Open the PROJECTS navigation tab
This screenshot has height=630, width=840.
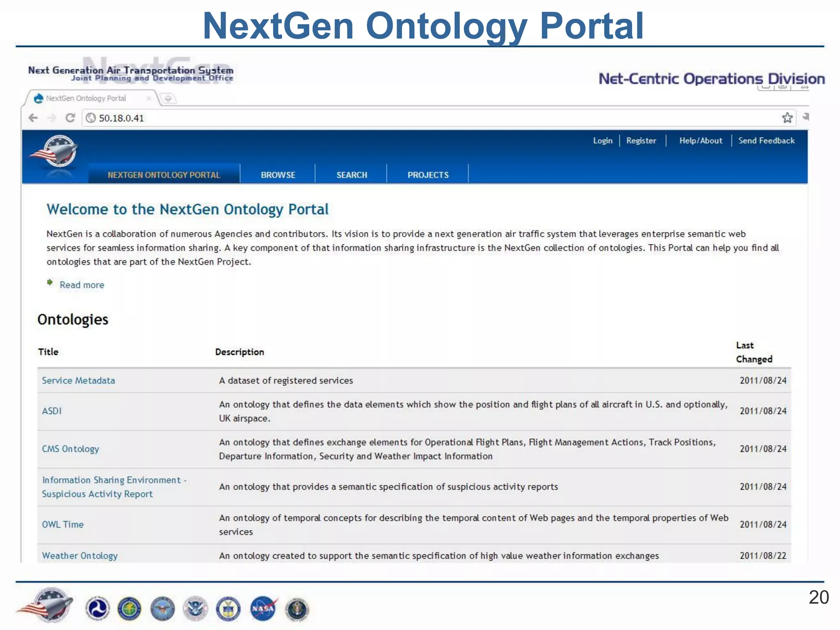point(428,175)
